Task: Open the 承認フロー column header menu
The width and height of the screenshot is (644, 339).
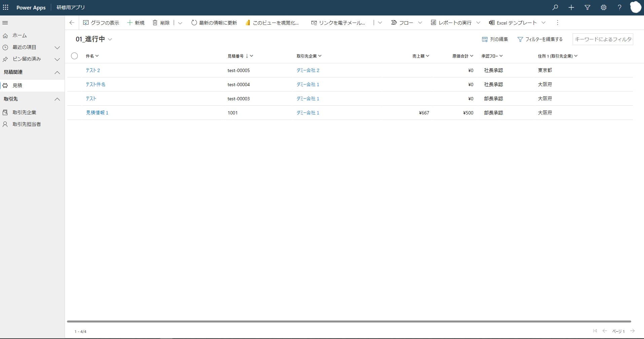Action: click(x=492, y=56)
